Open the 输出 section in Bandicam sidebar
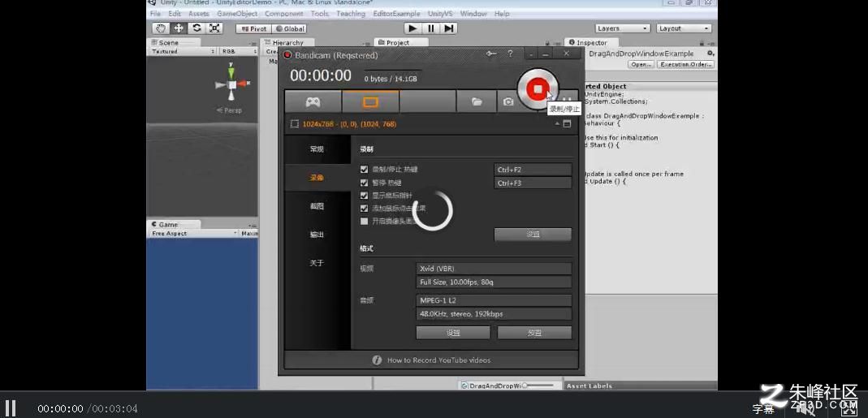The width and height of the screenshot is (868, 418). pyautogui.click(x=317, y=235)
